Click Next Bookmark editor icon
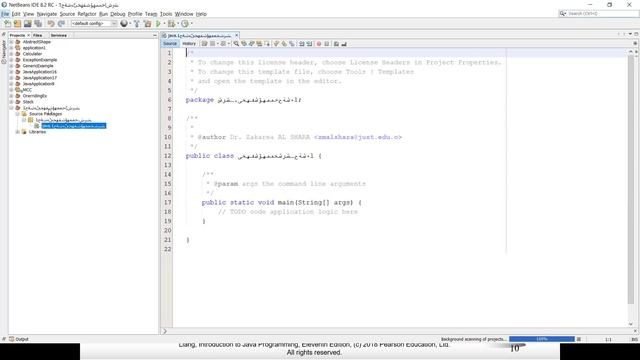 284,44
